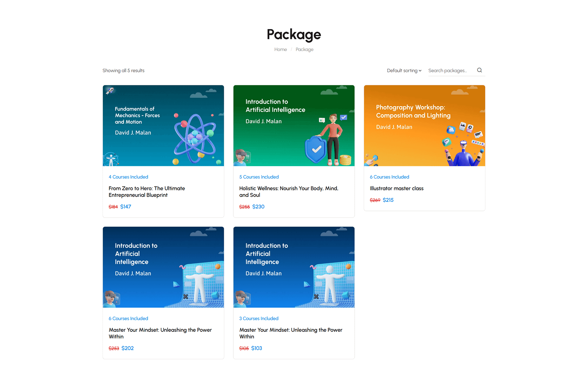The image size is (588, 391).
Task: Click the Search packages input field
Action: point(450,71)
